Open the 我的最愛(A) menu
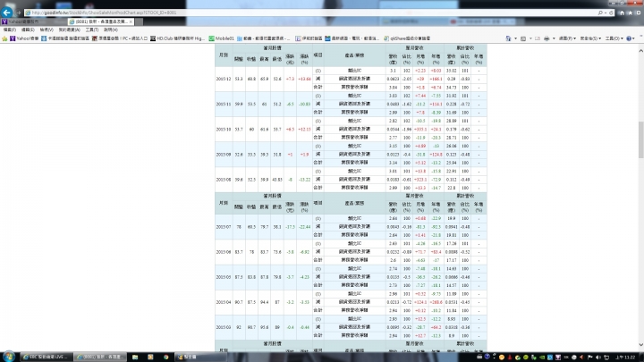 [x=69, y=30]
